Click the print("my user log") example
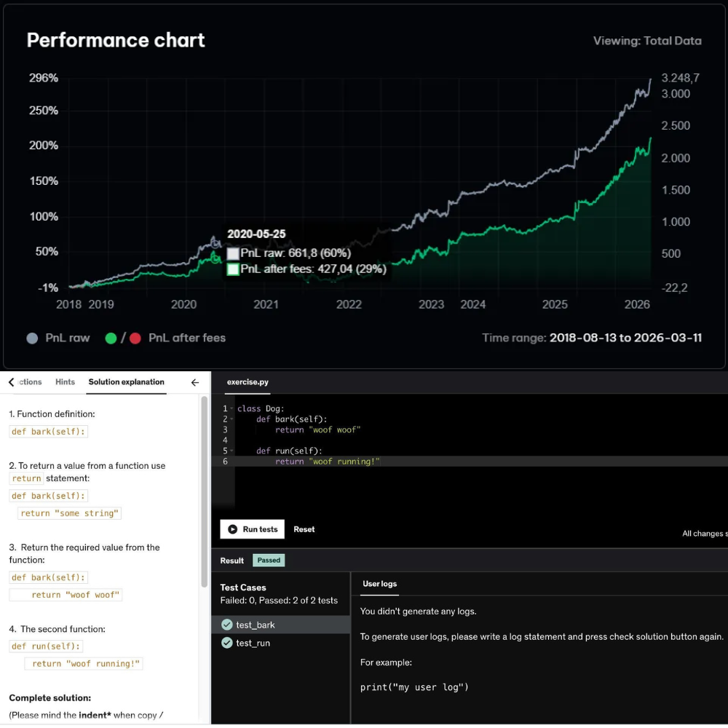Viewport: 728px width, 728px height. (414, 687)
